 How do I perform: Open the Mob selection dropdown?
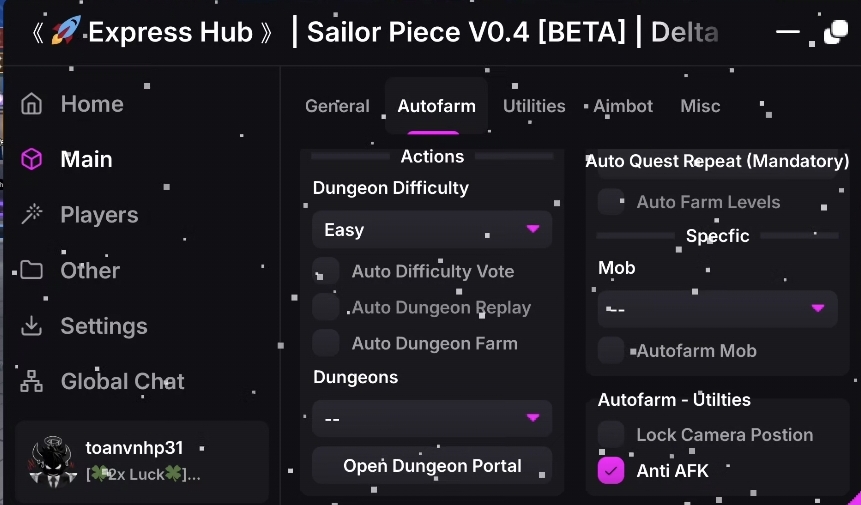pyautogui.click(x=717, y=309)
